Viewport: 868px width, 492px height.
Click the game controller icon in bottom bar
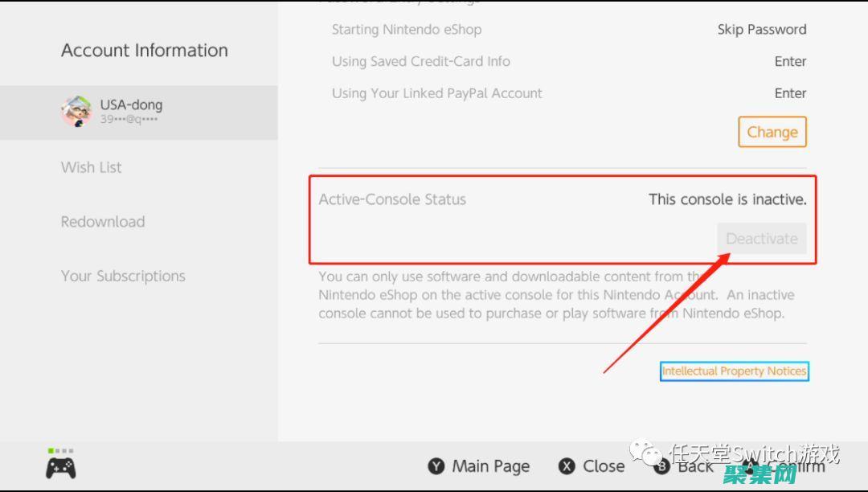(61, 467)
